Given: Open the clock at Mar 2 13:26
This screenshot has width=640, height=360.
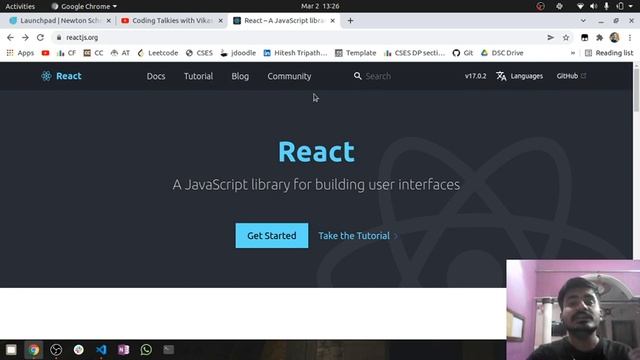Looking at the screenshot, I should coord(320,6).
